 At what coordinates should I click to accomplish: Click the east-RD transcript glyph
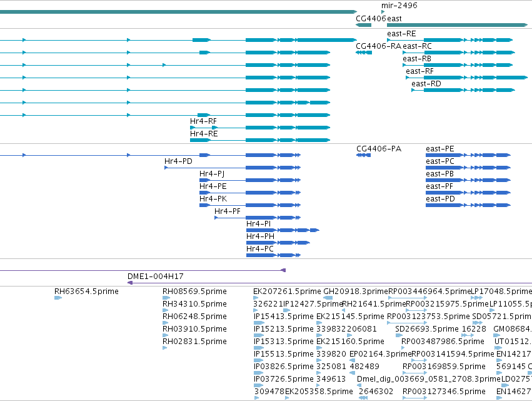tap(463, 90)
